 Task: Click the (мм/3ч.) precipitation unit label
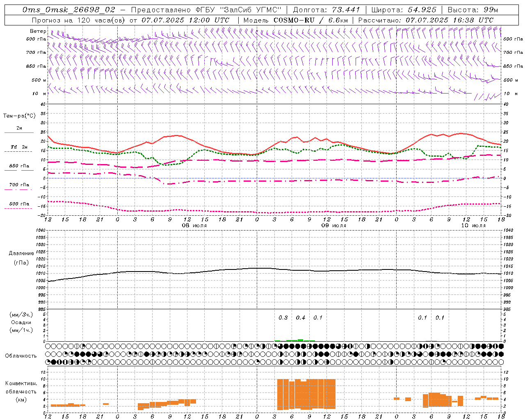point(21,315)
